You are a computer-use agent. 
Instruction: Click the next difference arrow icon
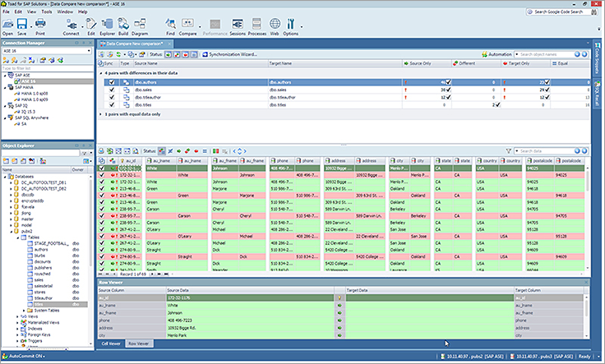coord(245,150)
